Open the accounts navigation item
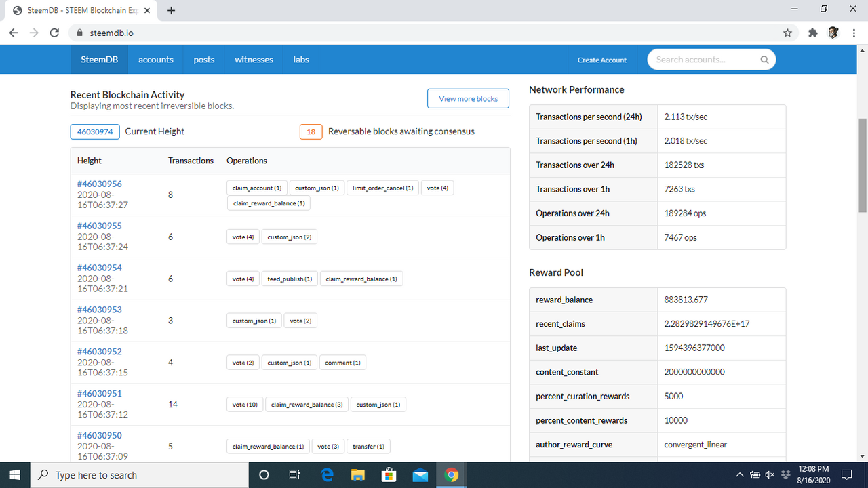This screenshot has width=868, height=488. 156,60
